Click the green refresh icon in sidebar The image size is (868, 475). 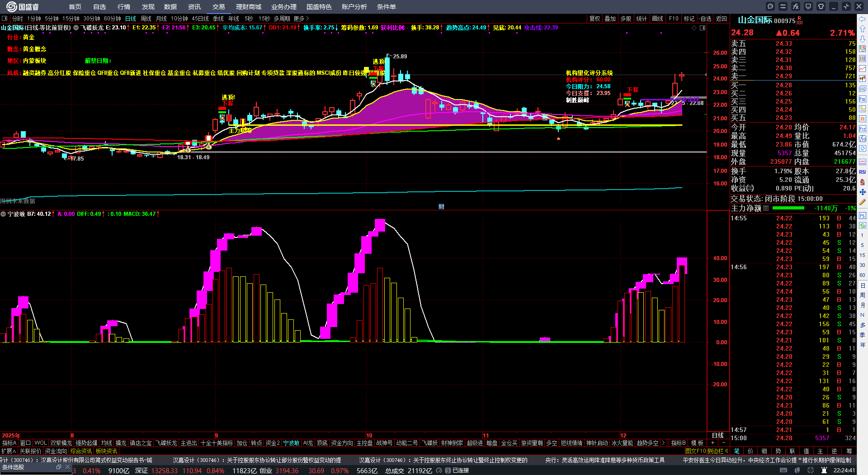tap(863, 225)
